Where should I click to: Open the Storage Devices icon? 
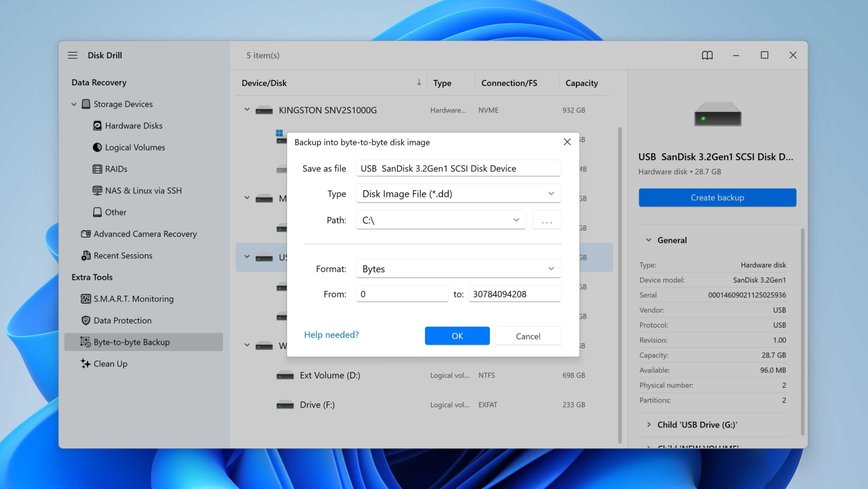pos(86,104)
